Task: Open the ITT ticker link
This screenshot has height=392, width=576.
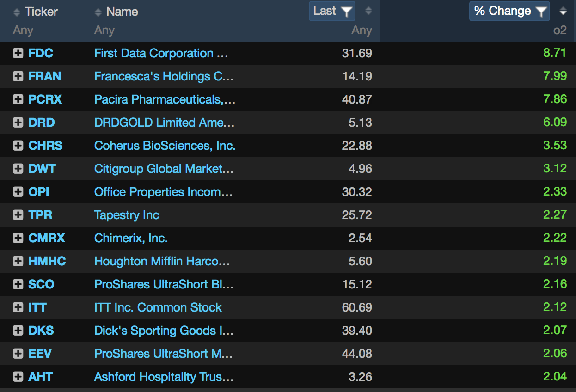Action: [37, 307]
